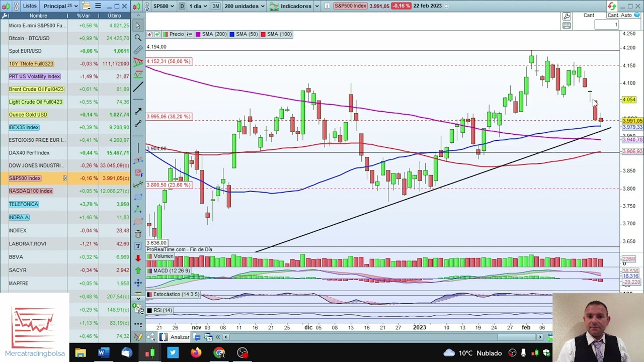Click the quantity input field showing 1
The image size is (644, 362).
(x=606, y=25)
